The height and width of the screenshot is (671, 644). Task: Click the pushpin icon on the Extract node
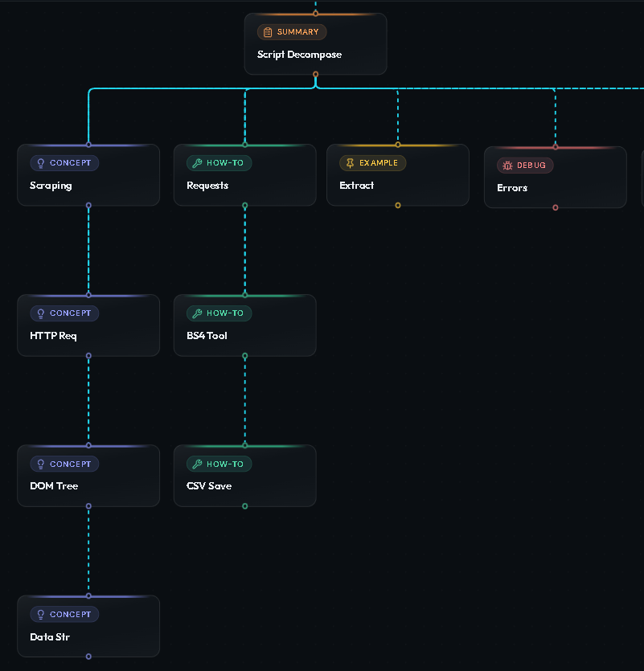[x=350, y=163]
